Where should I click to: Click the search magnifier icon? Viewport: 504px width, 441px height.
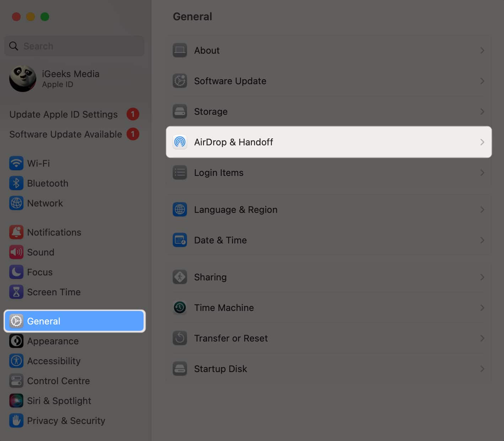point(14,46)
